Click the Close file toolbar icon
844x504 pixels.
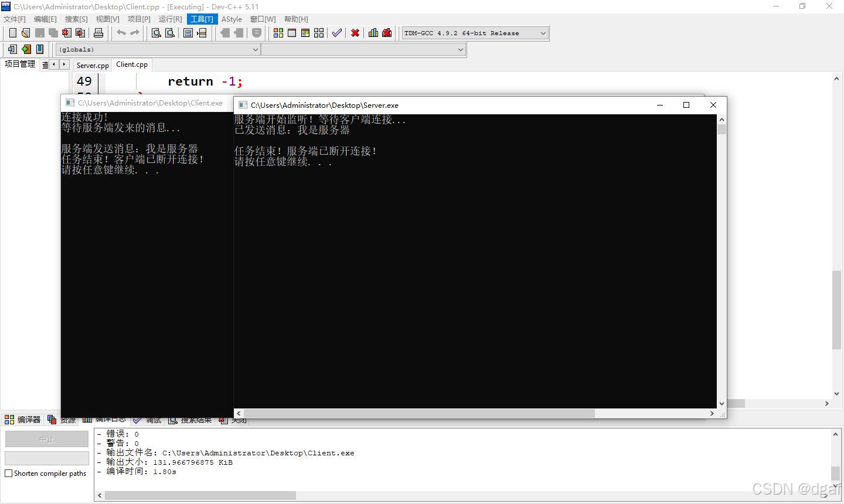click(x=67, y=33)
